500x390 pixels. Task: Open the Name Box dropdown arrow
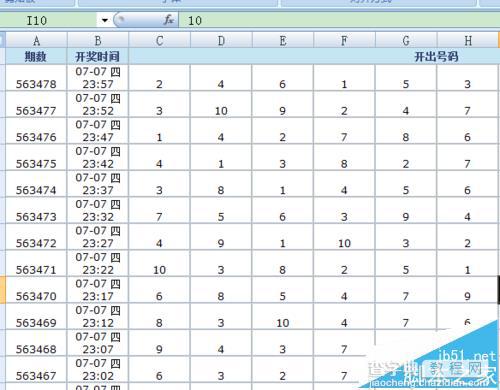click(x=105, y=20)
